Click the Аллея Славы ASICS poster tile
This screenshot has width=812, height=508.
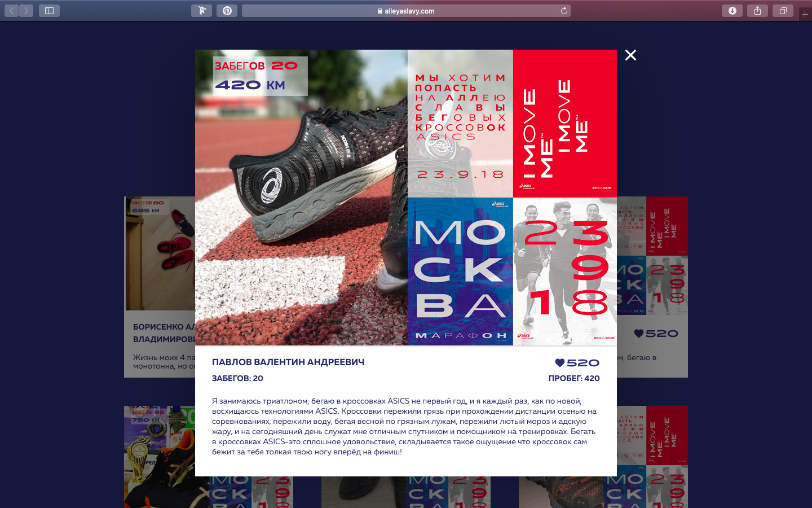point(460,124)
